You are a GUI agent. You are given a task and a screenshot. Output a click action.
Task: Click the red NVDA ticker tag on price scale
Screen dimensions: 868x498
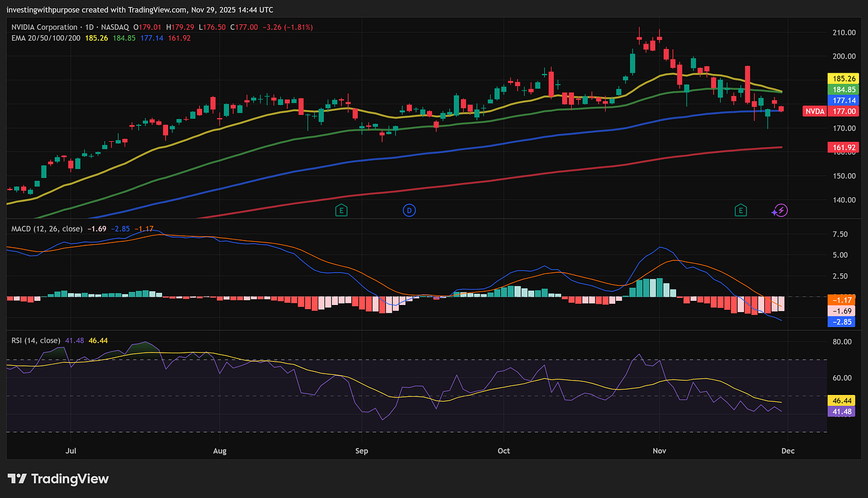(816, 111)
